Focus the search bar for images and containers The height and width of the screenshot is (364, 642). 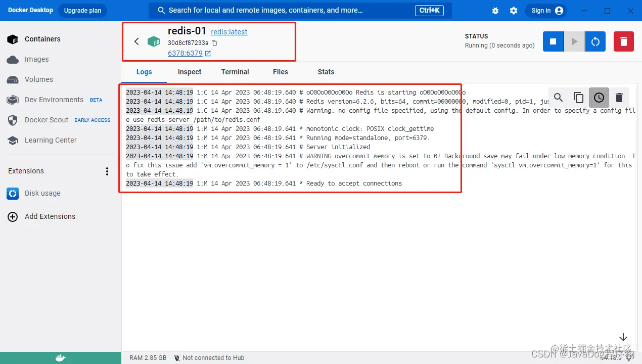[x=300, y=10]
